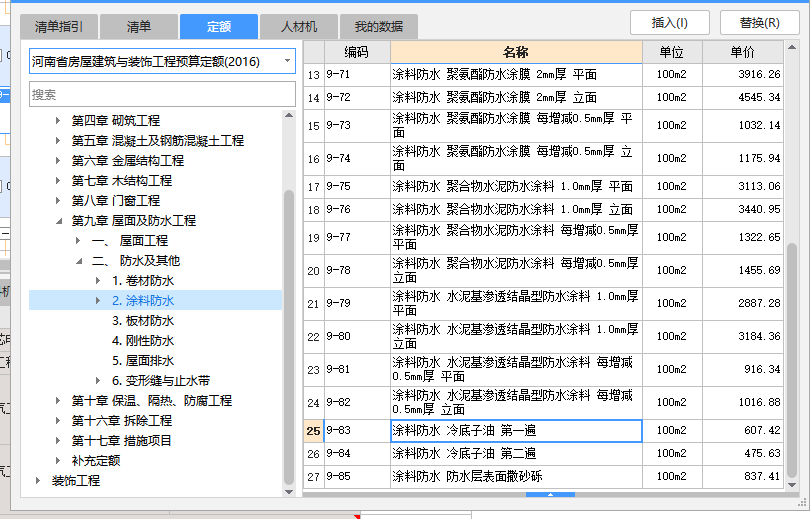Click the 替换(R) button

point(759,23)
